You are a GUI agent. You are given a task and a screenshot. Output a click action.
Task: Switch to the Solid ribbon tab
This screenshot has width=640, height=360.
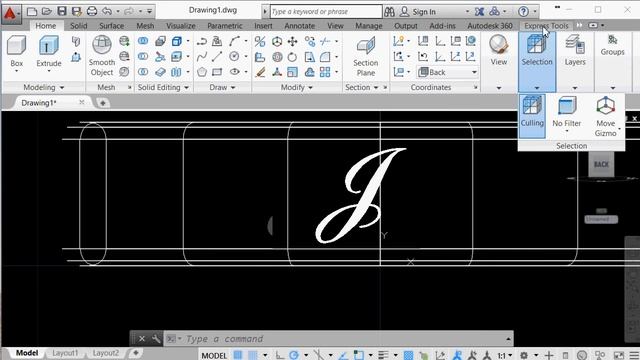pos(78,26)
